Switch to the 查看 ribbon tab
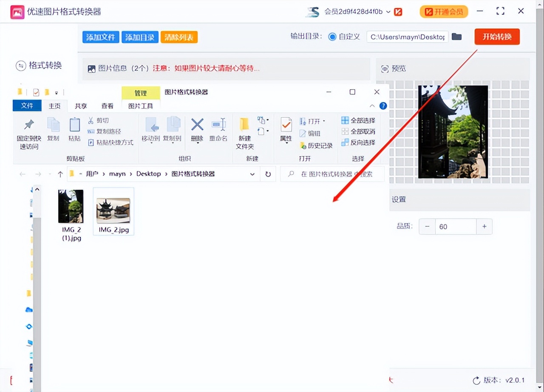This screenshot has height=392, width=544. (107, 106)
